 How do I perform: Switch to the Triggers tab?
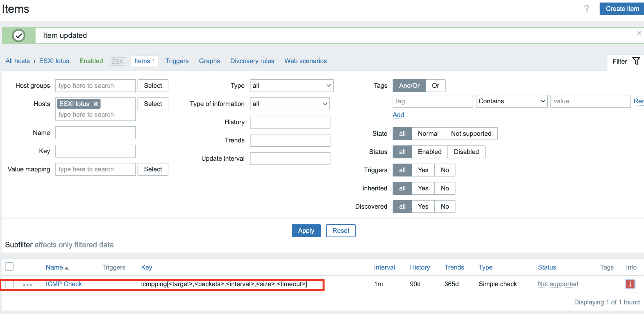click(x=177, y=61)
